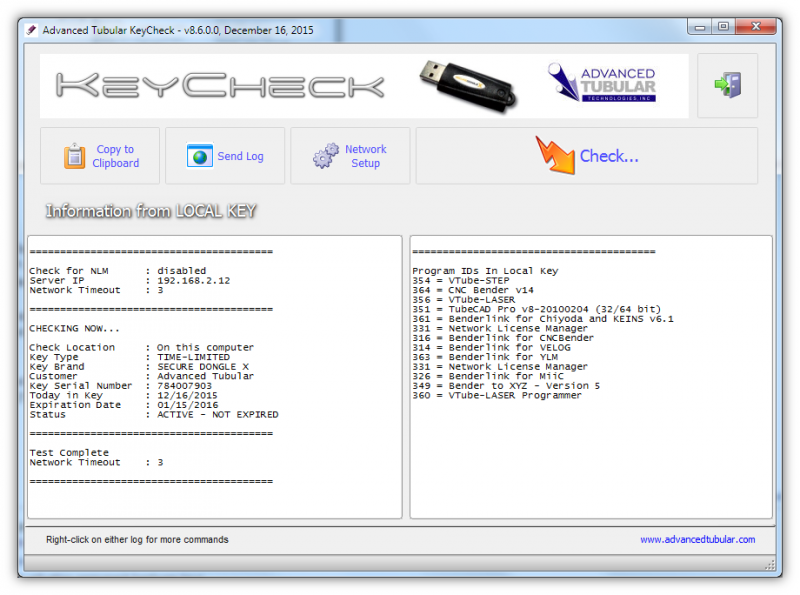
Task: Click 'Key Brand : SECURE DONGLE X' line
Action: [139, 367]
